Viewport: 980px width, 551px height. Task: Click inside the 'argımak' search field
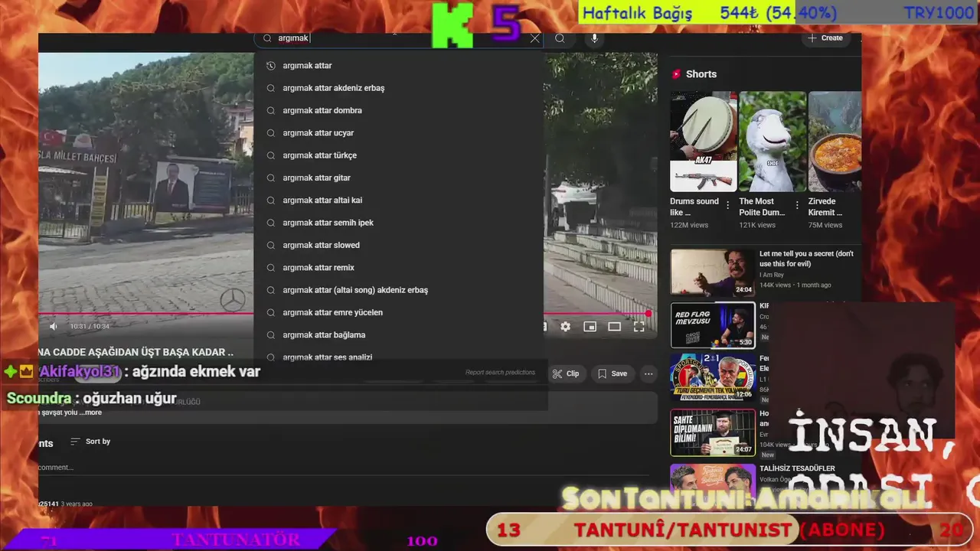point(398,38)
